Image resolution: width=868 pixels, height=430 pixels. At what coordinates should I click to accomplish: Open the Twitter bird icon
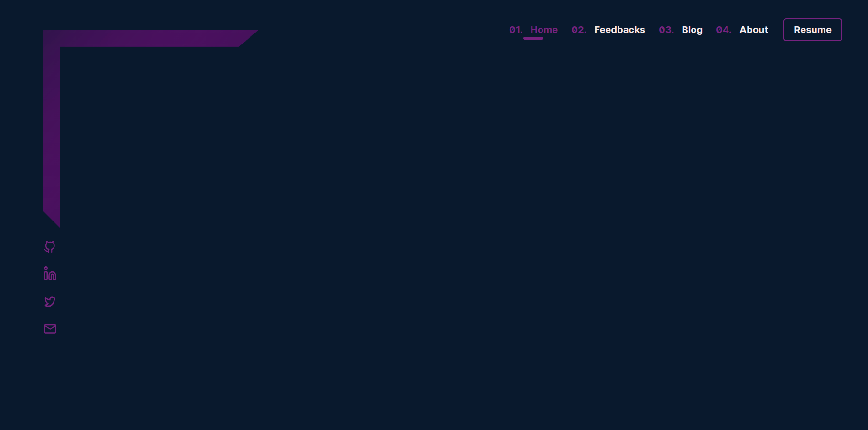(x=50, y=301)
